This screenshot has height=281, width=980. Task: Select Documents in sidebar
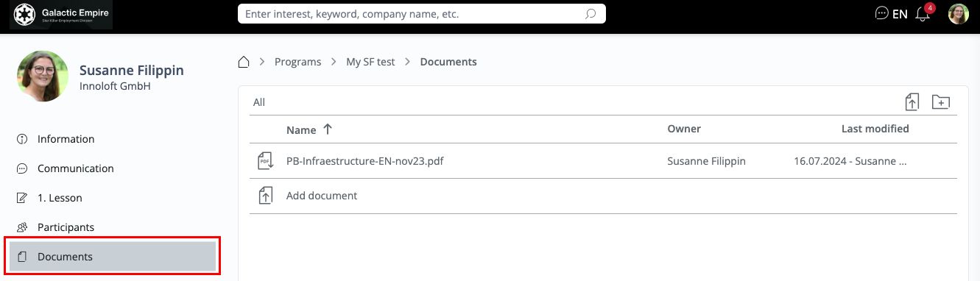[x=113, y=257]
